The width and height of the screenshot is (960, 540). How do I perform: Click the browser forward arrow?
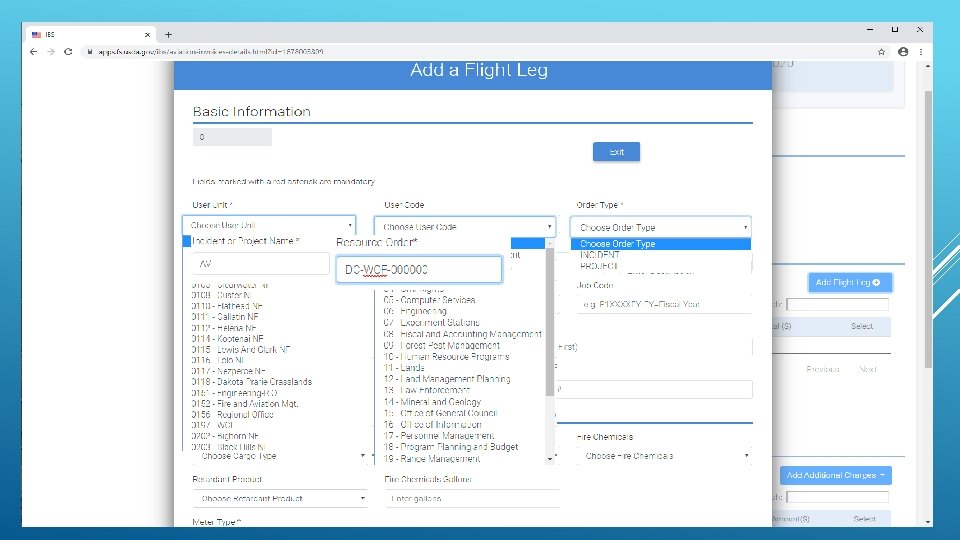[51, 52]
